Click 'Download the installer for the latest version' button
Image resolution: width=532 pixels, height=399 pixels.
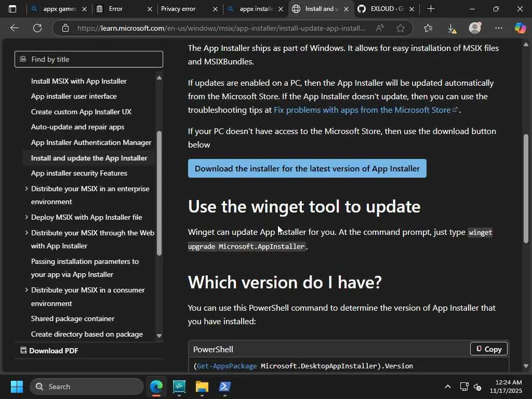click(307, 168)
